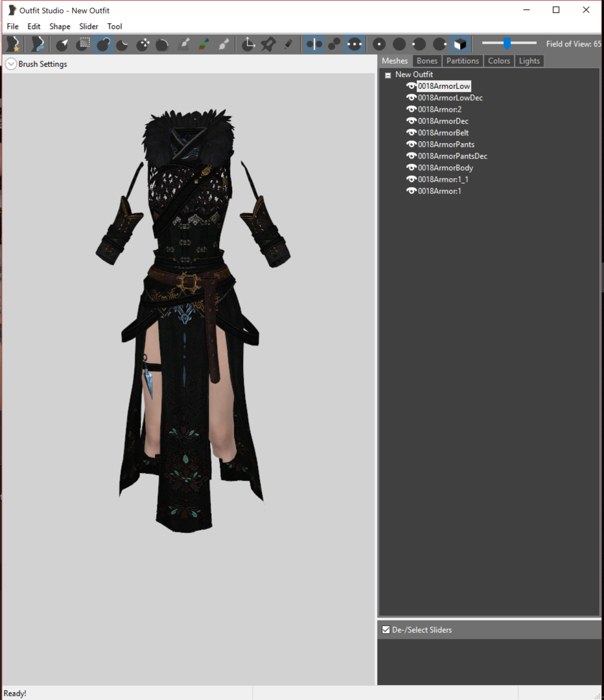The image size is (604, 700).
Task: Open the Edit menu
Action: [x=34, y=27]
